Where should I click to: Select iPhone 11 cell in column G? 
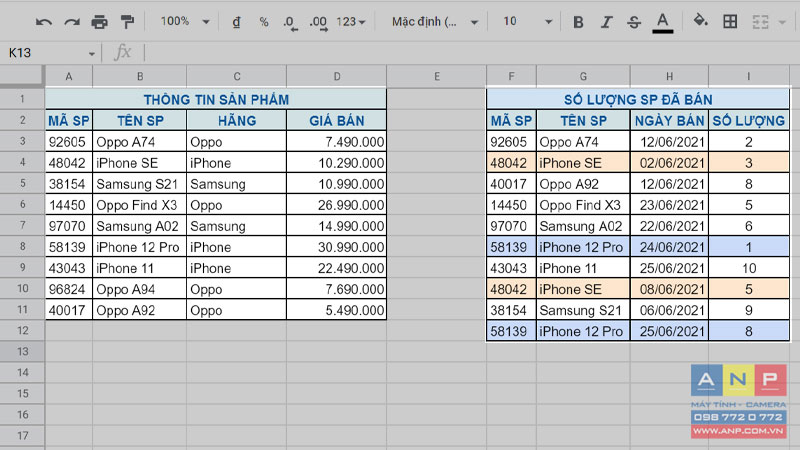pos(583,268)
